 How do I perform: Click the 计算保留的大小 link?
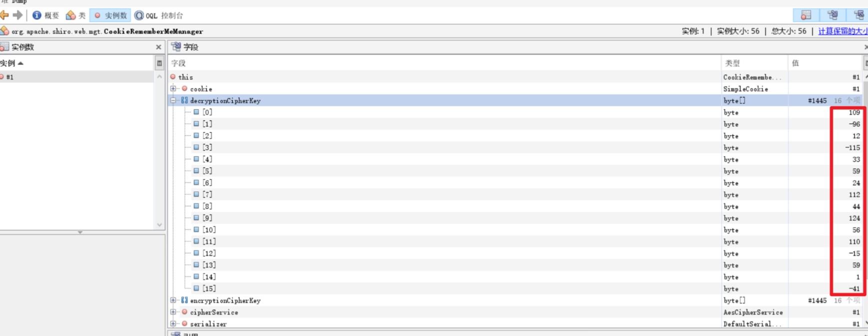tap(843, 31)
